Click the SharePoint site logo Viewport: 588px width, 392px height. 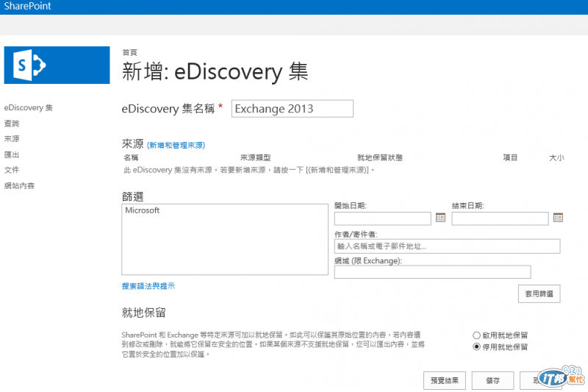(x=57, y=65)
